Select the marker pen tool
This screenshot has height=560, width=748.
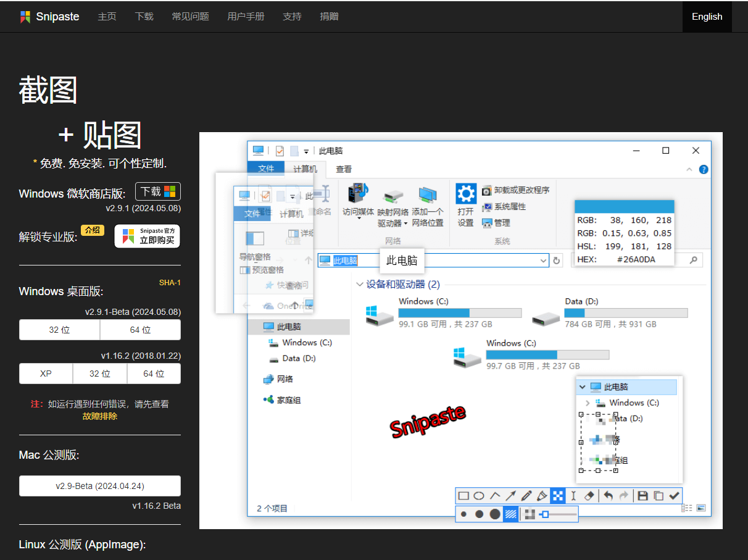coord(542,496)
